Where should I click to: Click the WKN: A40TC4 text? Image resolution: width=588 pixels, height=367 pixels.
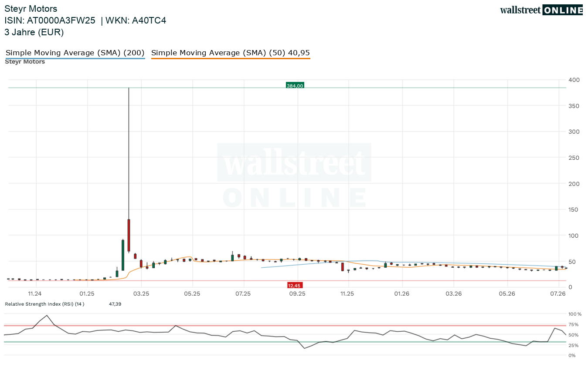click(x=136, y=20)
